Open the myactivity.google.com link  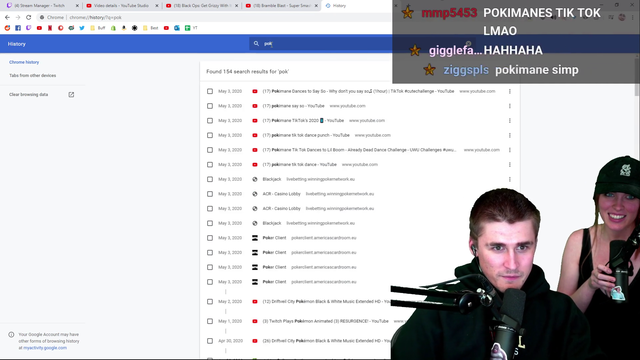45,348
